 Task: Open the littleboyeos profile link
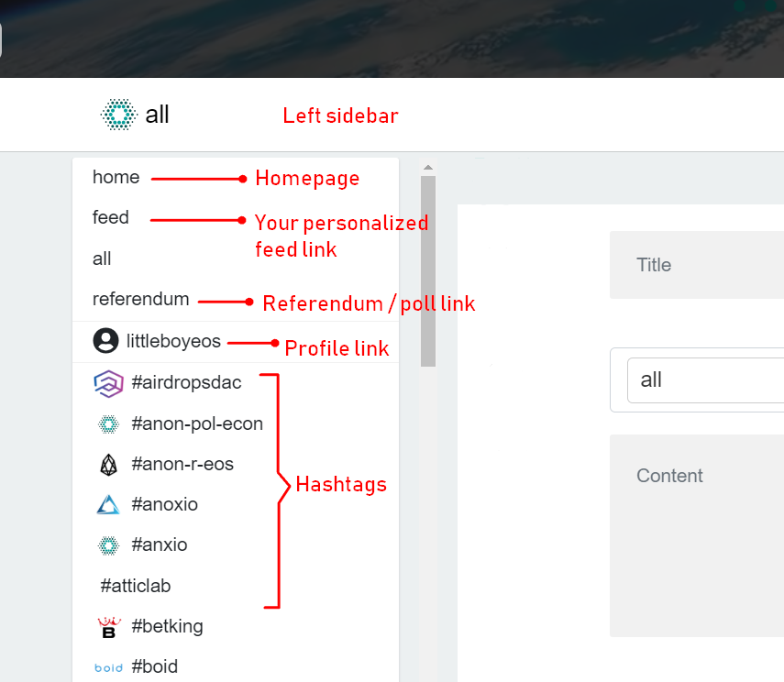[x=173, y=341]
